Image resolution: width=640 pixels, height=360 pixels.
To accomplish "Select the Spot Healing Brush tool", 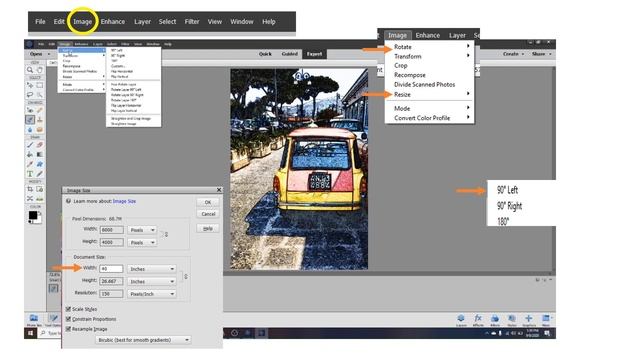I will click(x=40, y=110).
